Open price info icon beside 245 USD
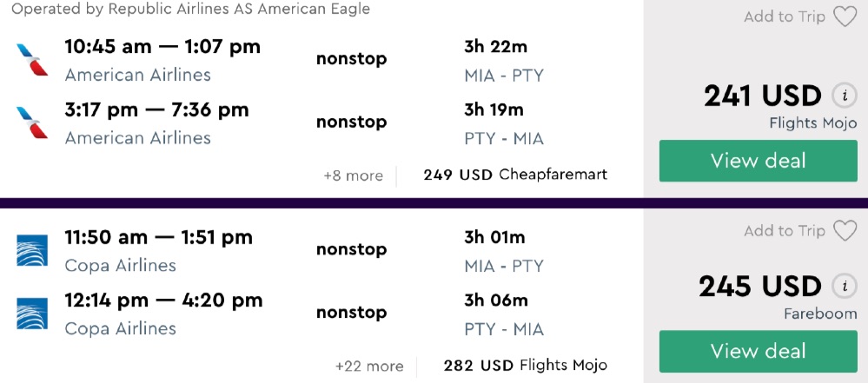Image resolution: width=868 pixels, height=383 pixels. 841,286
